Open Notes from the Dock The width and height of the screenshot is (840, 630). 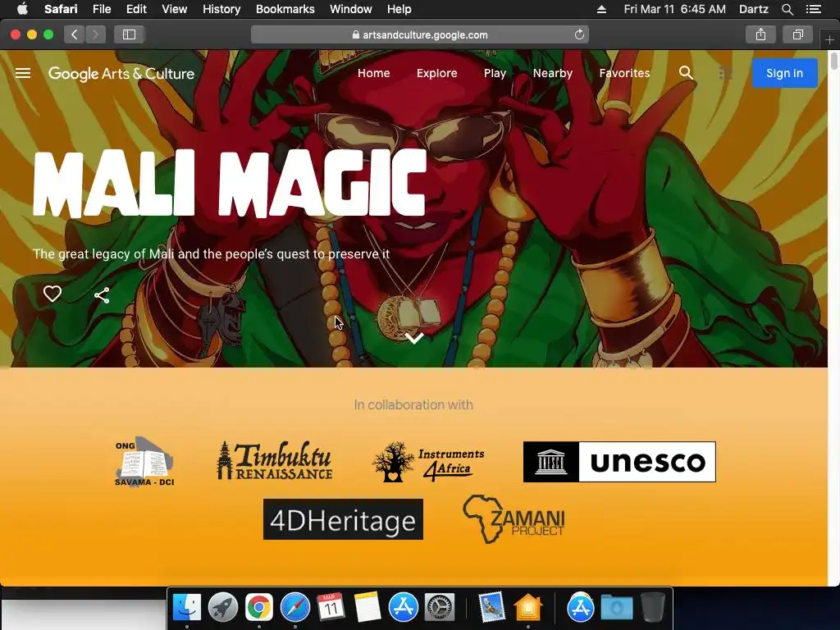coord(367,608)
